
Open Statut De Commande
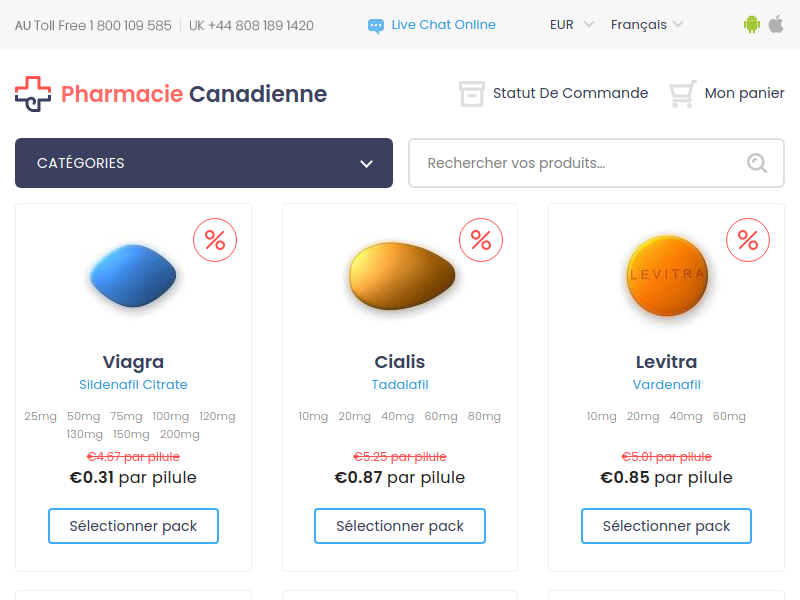click(x=570, y=93)
